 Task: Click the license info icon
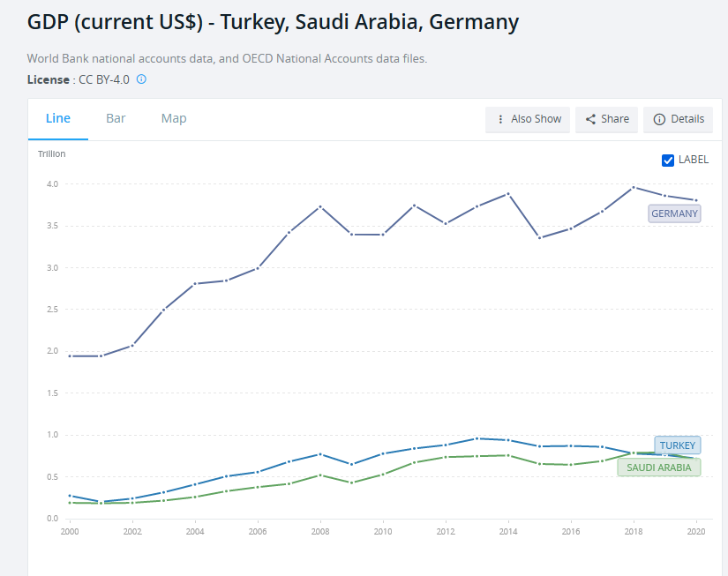141,79
